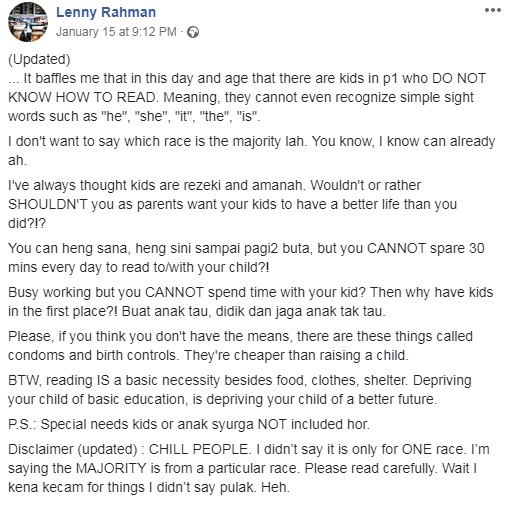Click the words "CHILL PEOPLE" in the disclaimer
Image resolution: width=510 pixels, height=508 pixels.
(x=198, y=449)
